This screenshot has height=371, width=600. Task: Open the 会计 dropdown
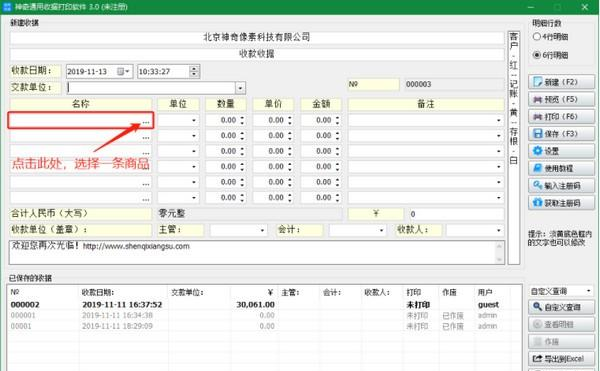pos(381,230)
